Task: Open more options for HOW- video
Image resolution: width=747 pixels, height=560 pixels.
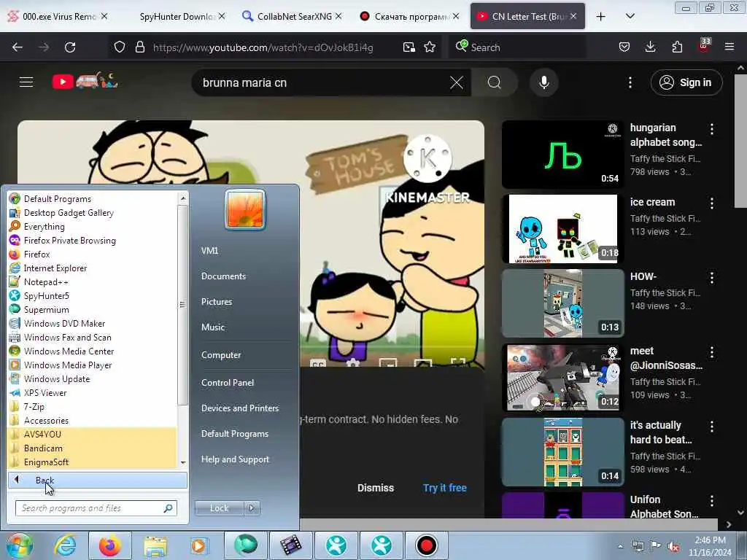Action: click(x=712, y=278)
